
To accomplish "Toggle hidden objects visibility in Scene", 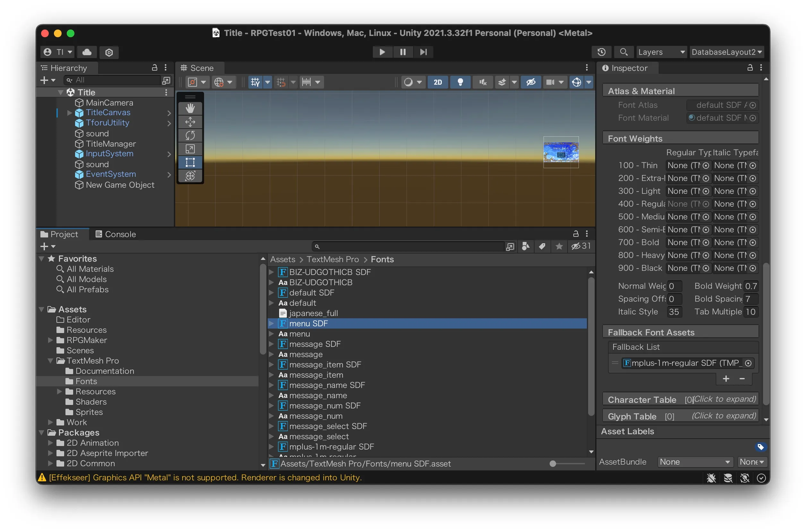I will pyautogui.click(x=531, y=82).
